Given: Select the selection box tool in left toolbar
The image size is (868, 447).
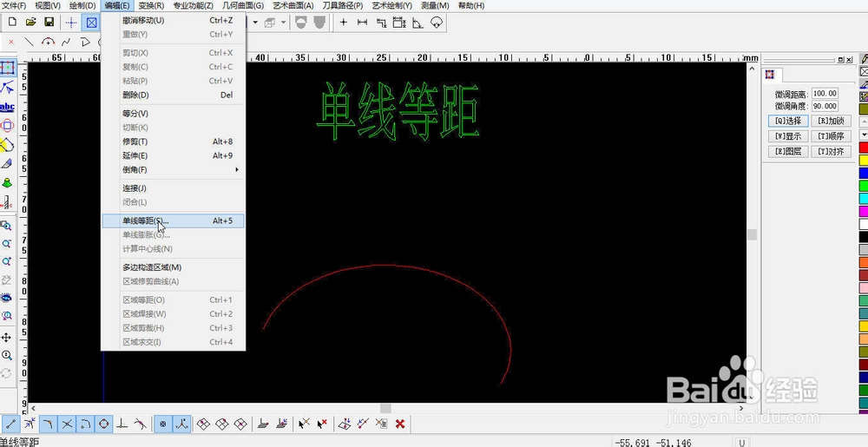Looking at the screenshot, I should tap(7, 68).
